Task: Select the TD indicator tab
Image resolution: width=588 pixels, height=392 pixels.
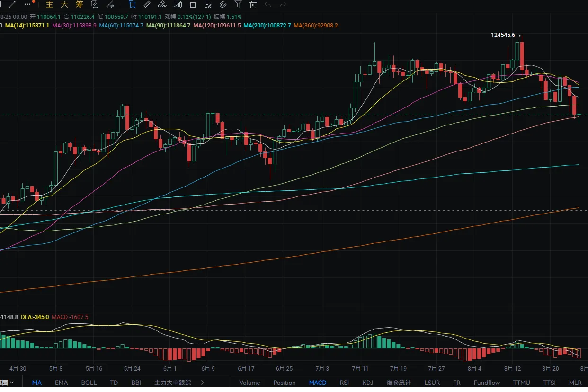Action: click(114, 383)
